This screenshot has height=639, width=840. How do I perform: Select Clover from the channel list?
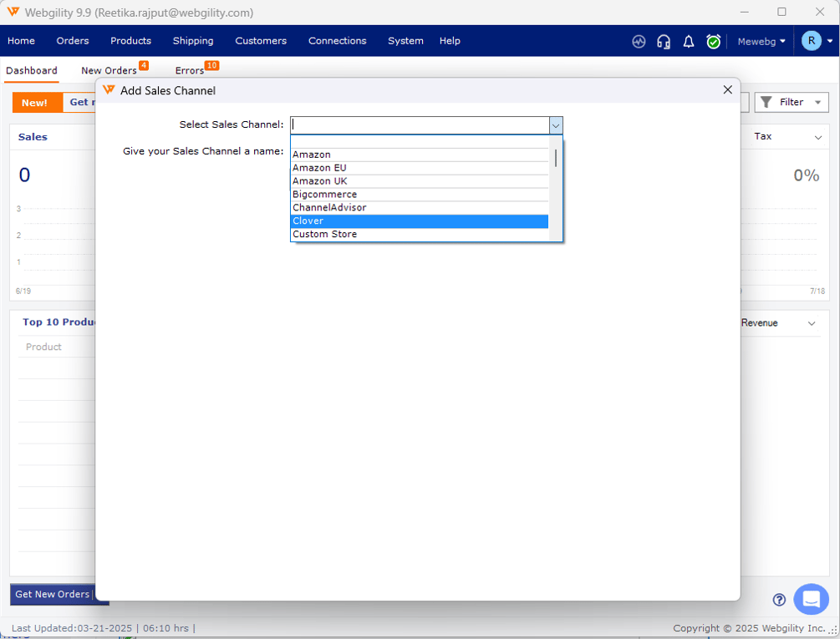pyautogui.click(x=420, y=221)
